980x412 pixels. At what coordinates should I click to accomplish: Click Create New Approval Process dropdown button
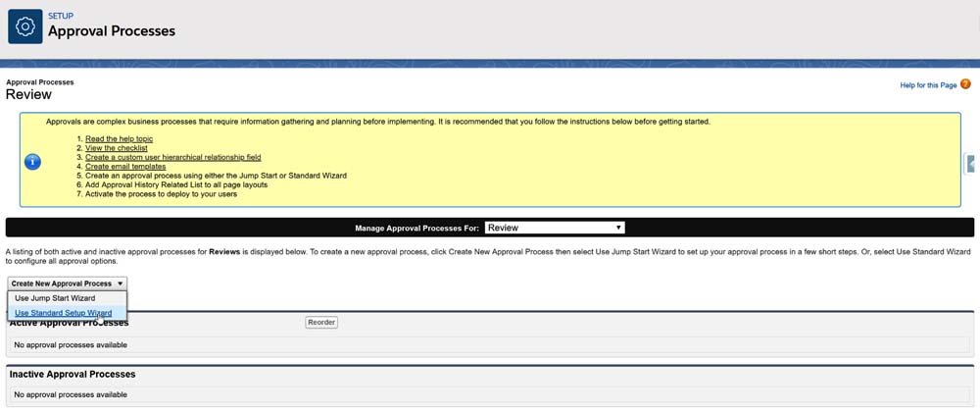[x=68, y=283]
